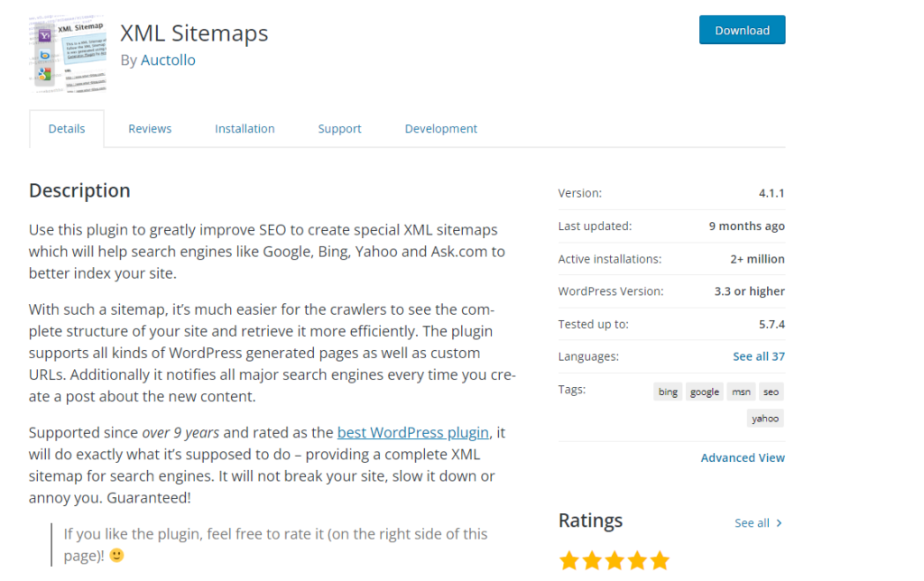
Task: Click the bing tag
Action: tap(668, 392)
